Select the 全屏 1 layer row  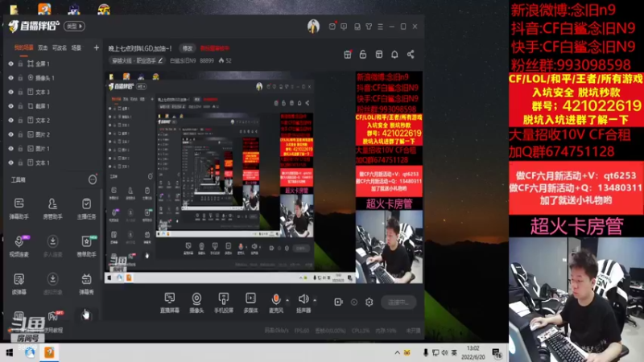point(52,64)
